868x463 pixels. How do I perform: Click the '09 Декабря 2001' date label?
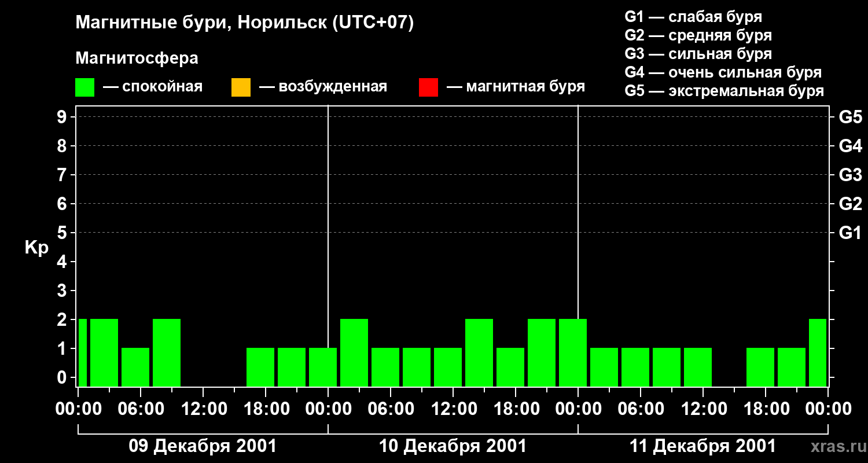[203, 446]
